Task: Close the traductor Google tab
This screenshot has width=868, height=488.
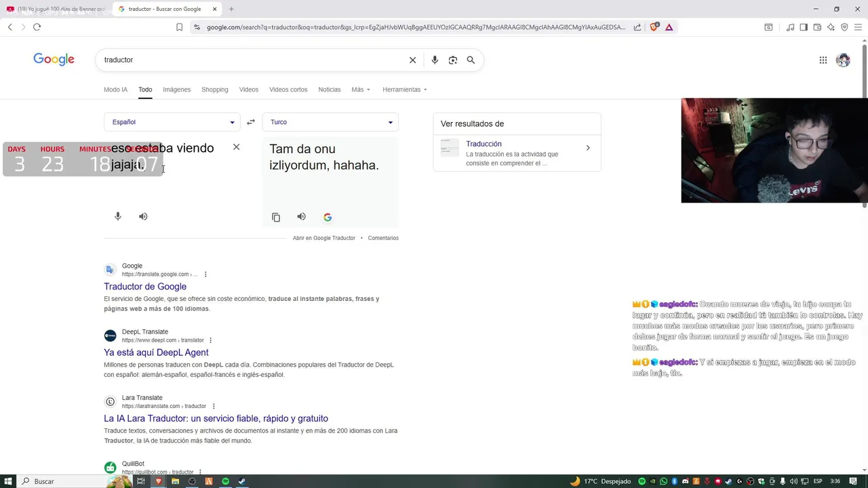Action: coord(215,9)
